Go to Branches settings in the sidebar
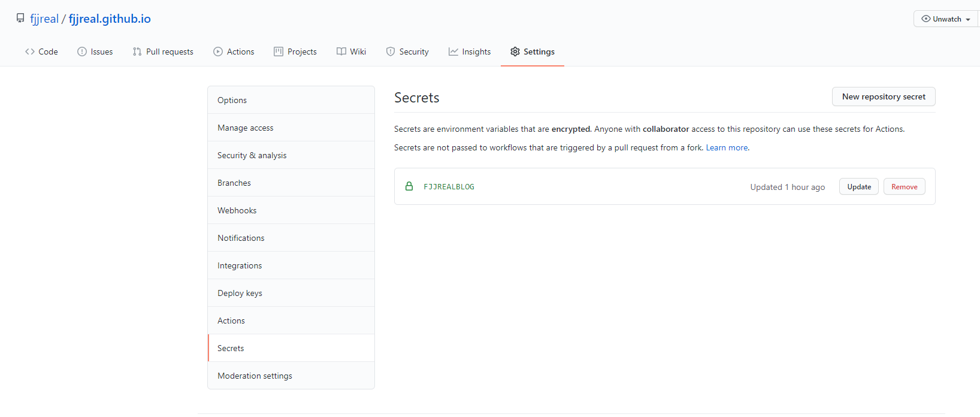 pyautogui.click(x=234, y=183)
